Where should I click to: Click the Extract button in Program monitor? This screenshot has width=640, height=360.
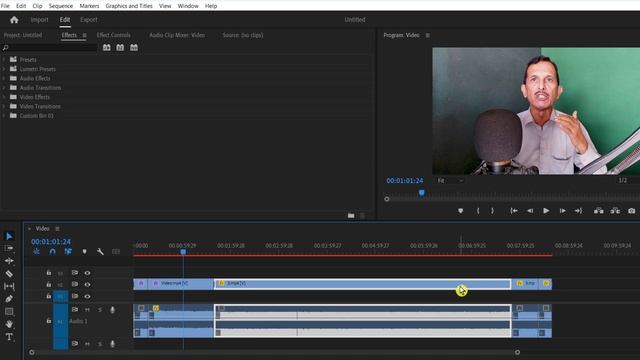pyautogui.click(x=615, y=211)
